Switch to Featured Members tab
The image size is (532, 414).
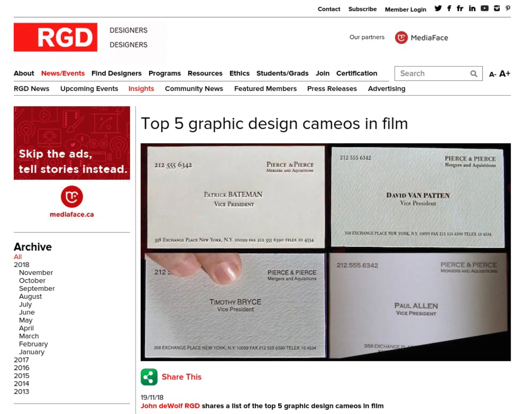click(x=265, y=89)
